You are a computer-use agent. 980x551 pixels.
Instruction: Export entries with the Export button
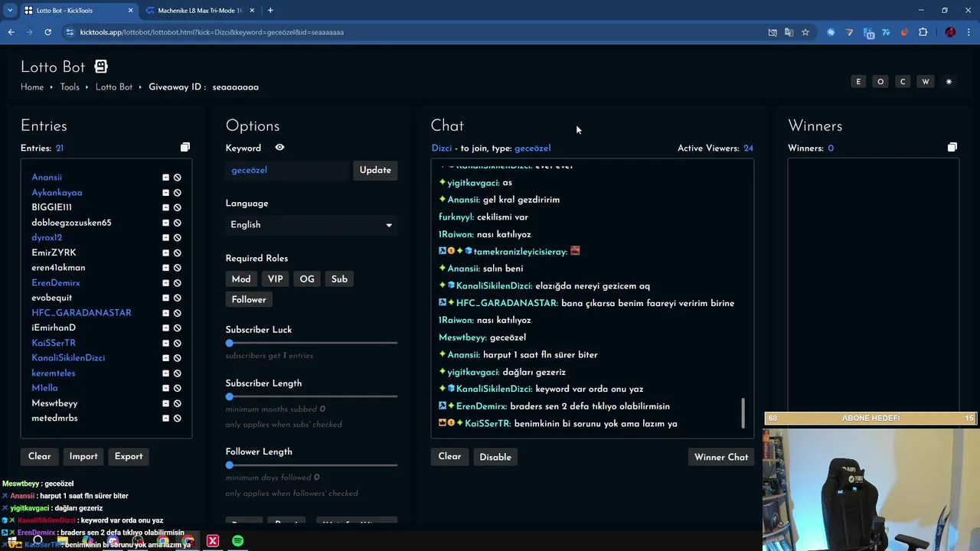[x=129, y=456]
